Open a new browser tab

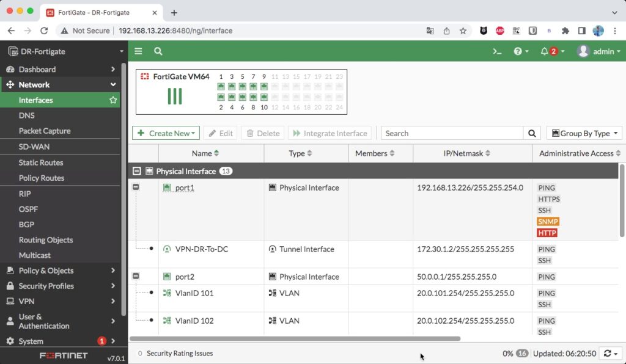(174, 13)
